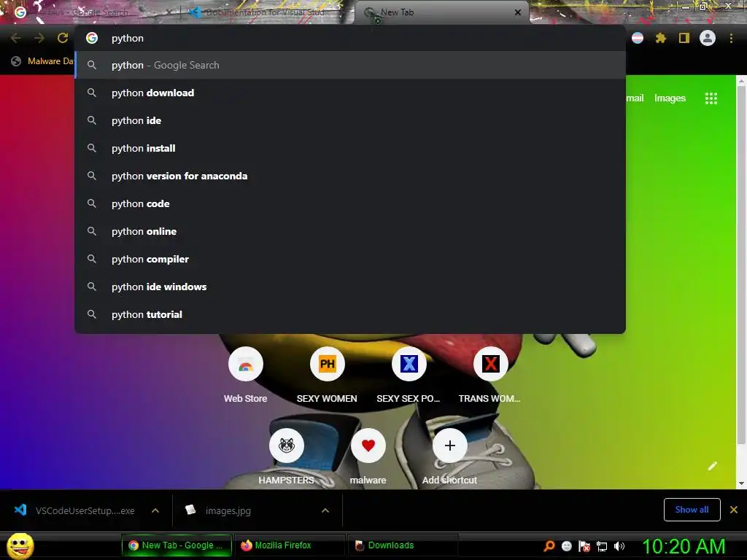Click the Google icon in address bar

pos(92,38)
